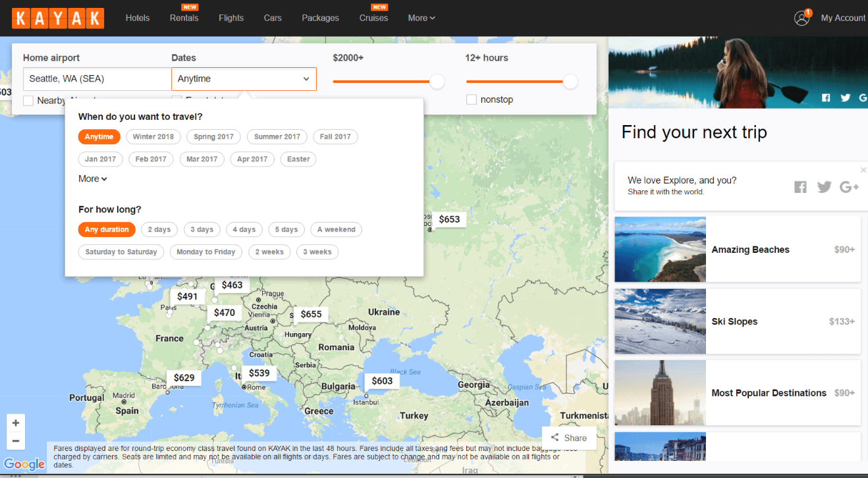
Task: Click the $2000+ price slider handle
Action: click(437, 82)
